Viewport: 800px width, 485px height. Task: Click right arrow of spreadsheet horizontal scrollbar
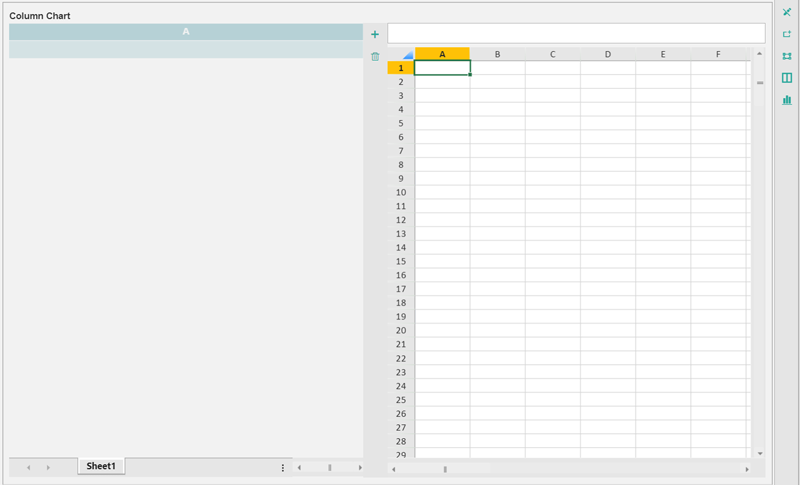tap(746, 468)
